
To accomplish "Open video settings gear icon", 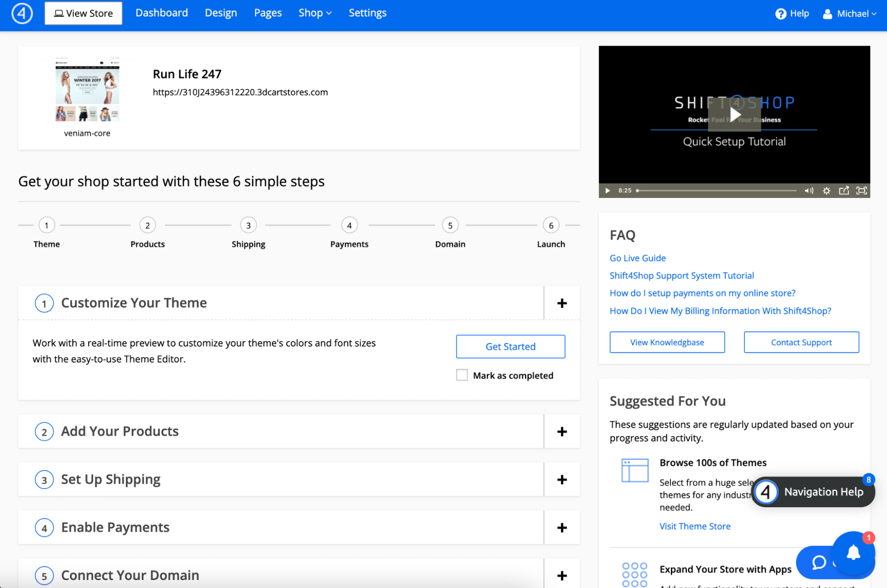I will pos(826,190).
